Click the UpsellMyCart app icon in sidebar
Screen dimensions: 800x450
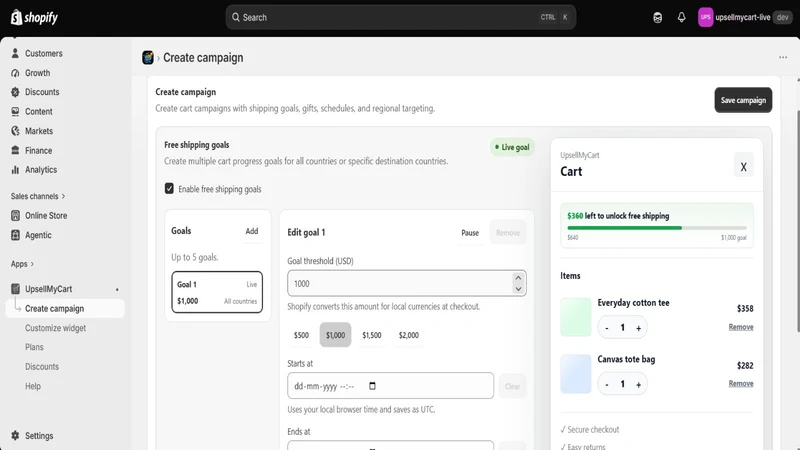(x=15, y=289)
